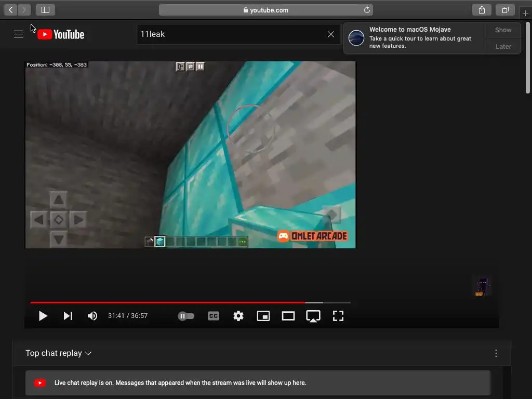Open the video settings gear

tap(238, 316)
